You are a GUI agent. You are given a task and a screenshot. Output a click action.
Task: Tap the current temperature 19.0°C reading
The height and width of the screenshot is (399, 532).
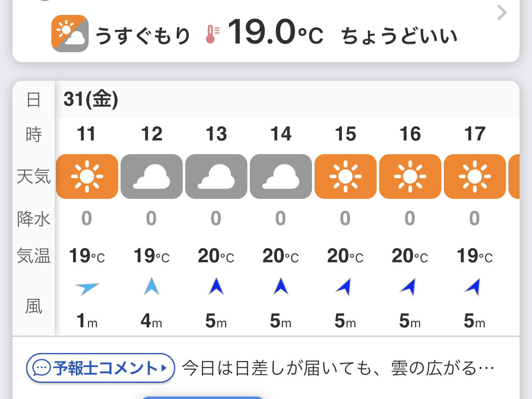[x=276, y=32]
